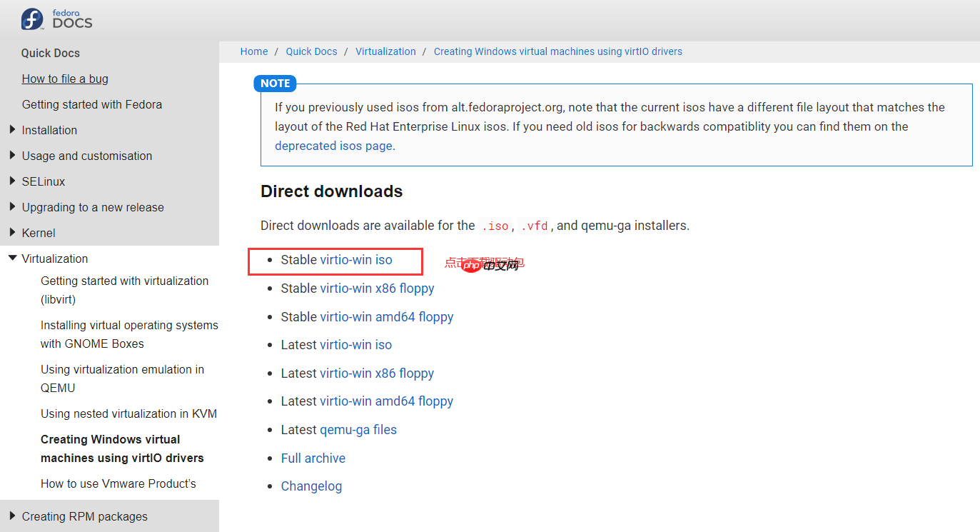Expand the Kernel sidebar section
This screenshot has width=980, height=532.
tap(12, 233)
